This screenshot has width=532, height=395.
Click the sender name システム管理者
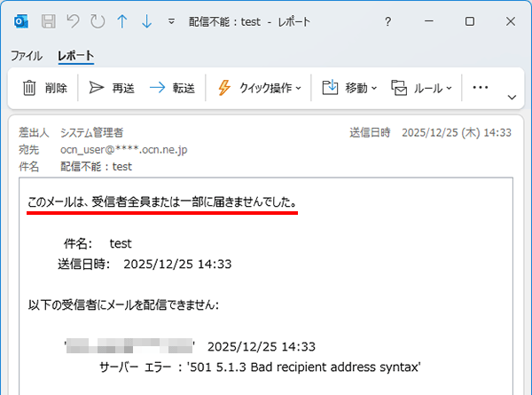[91, 132]
